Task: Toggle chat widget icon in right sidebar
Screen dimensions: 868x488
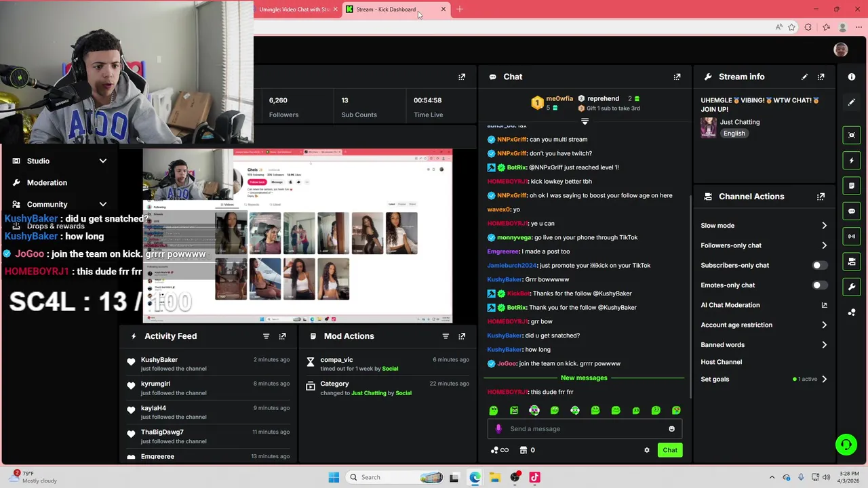Action: [852, 211]
